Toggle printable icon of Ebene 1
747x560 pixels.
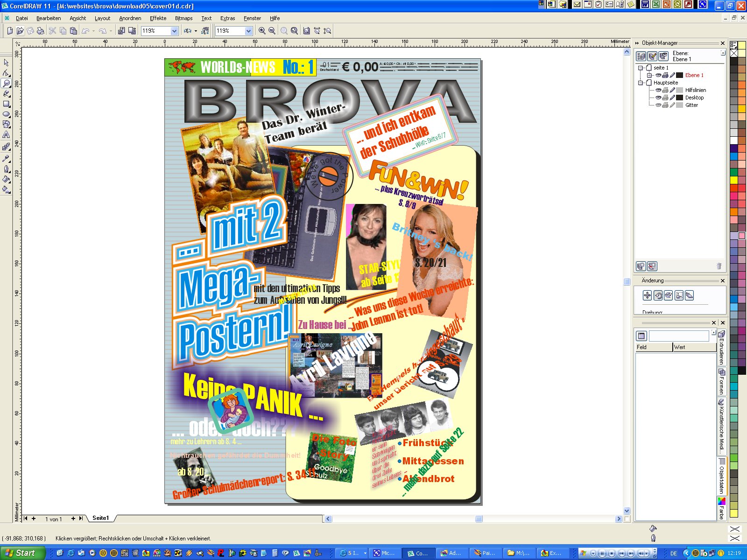click(x=665, y=75)
